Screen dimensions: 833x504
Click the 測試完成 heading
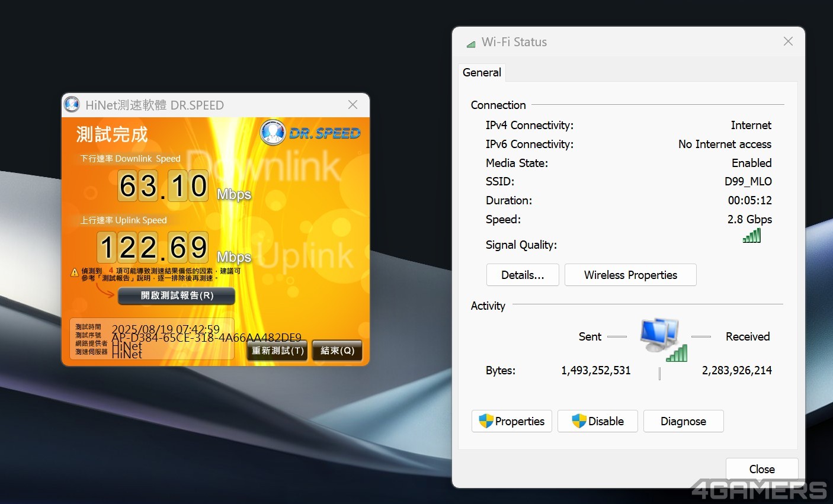pyautogui.click(x=112, y=134)
